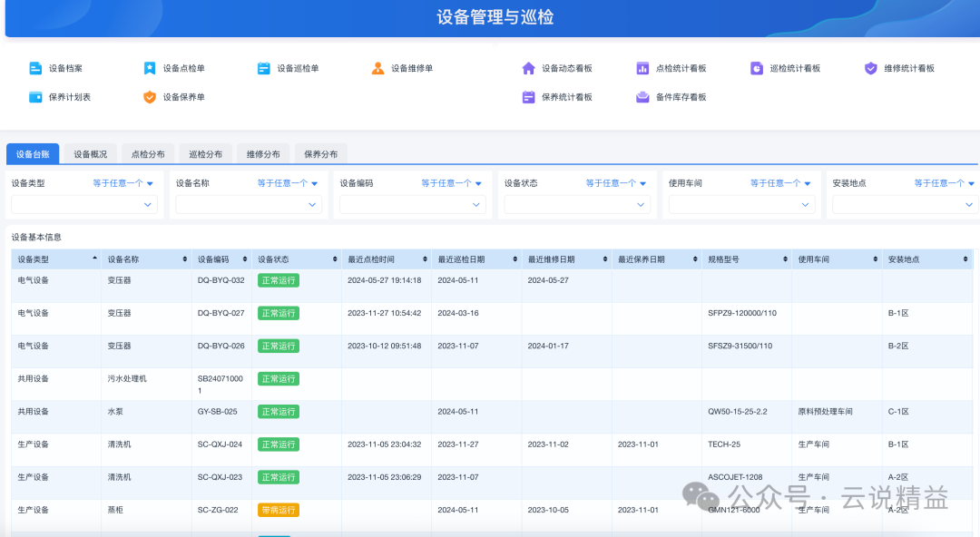Open the 维修统计看板 shield icon
The image size is (980, 537).
pos(870,68)
